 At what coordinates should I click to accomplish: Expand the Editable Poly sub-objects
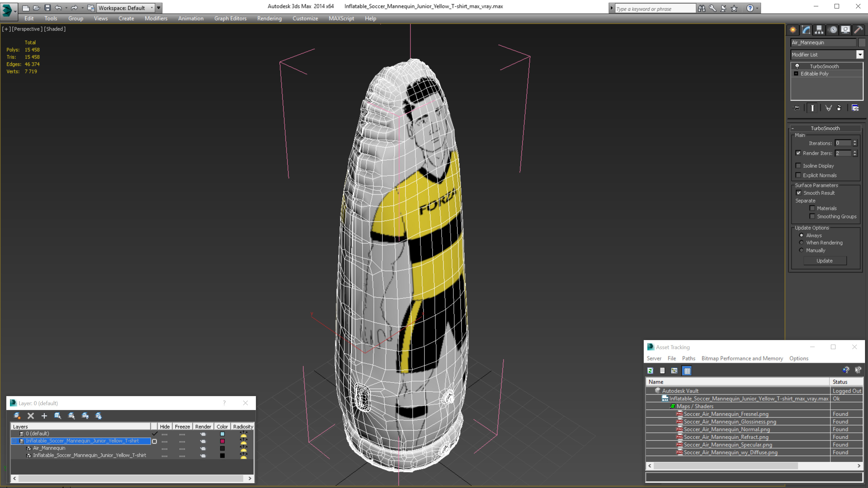[796, 74]
